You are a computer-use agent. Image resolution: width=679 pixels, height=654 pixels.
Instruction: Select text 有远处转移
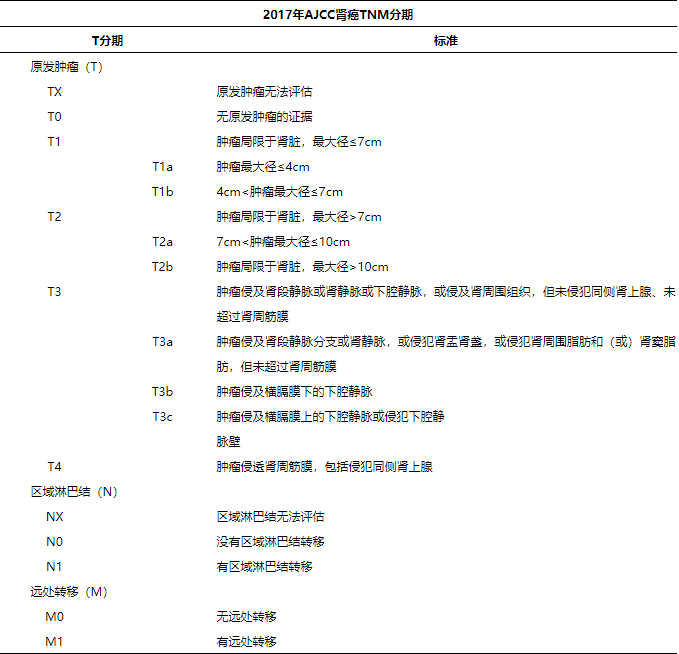(x=246, y=642)
